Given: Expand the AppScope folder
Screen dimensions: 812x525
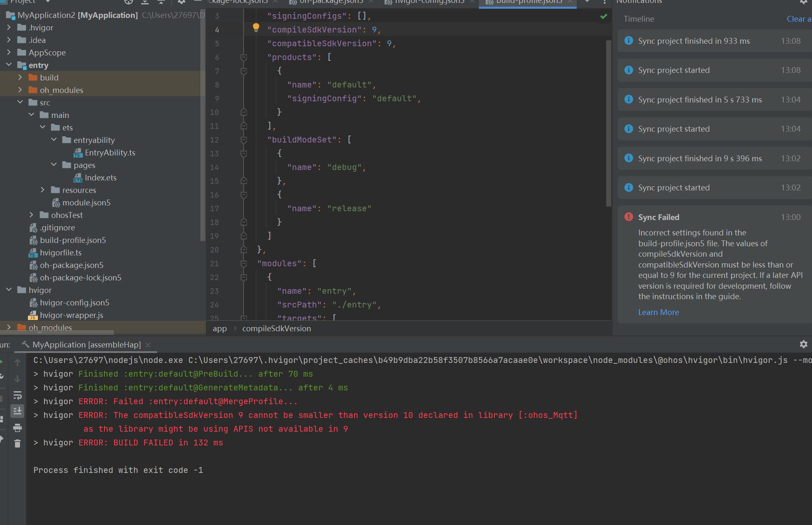Looking at the screenshot, I should click(9, 52).
